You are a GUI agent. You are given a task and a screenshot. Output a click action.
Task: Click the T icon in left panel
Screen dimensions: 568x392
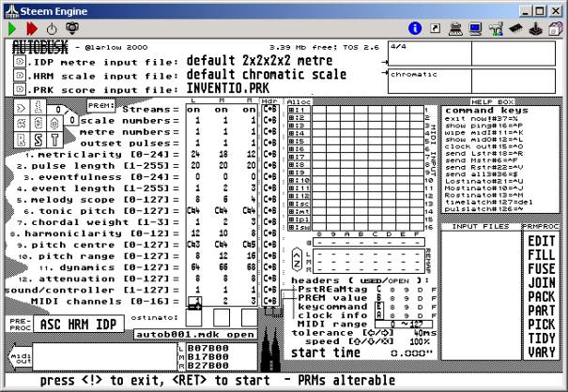[53, 140]
